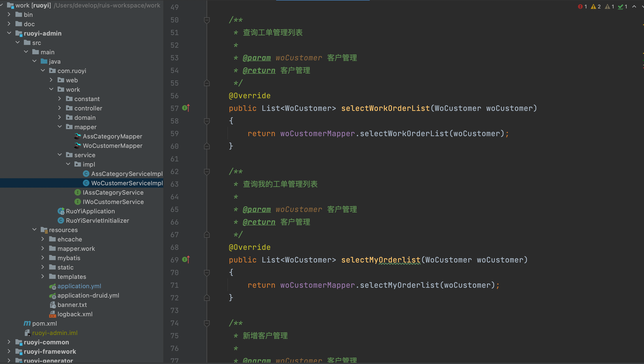Click the ruoyi-admin module folder icon
The height and width of the screenshot is (364, 644).
click(x=19, y=33)
